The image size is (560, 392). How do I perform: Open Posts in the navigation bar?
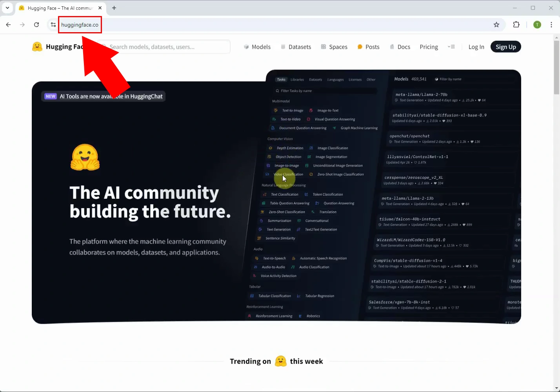(x=368, y=47)
